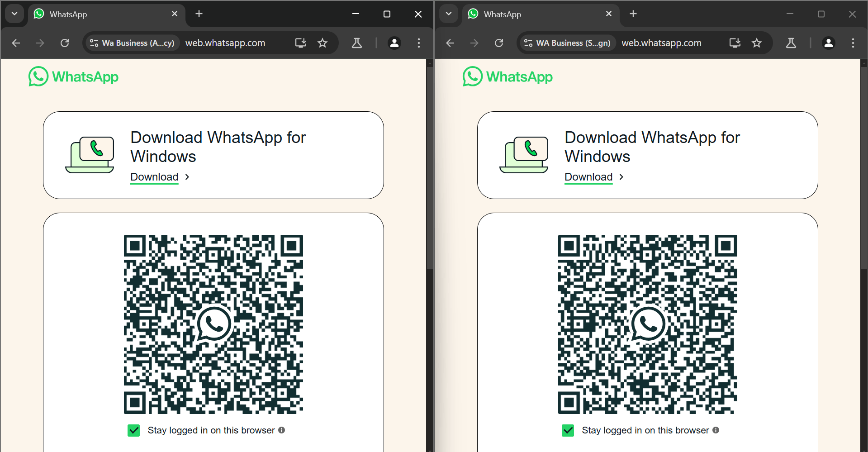Open Chrome Labs flask icon in right window
Image resolution: width=868 pixels, height=452 pixels.
coord(791,43)
